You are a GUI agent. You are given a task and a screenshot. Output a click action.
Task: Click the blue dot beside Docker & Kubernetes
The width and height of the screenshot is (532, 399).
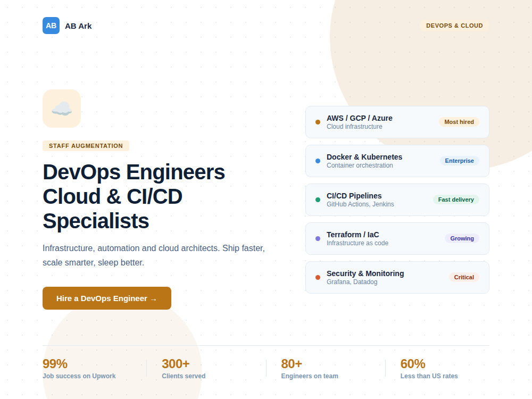click(x=318, y=161)
